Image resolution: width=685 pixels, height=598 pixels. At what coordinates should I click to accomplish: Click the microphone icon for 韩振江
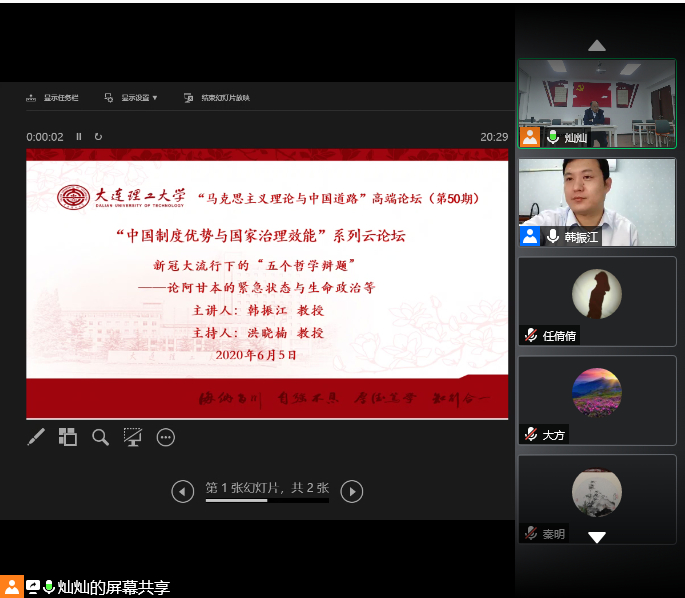[x=553, y=236]
